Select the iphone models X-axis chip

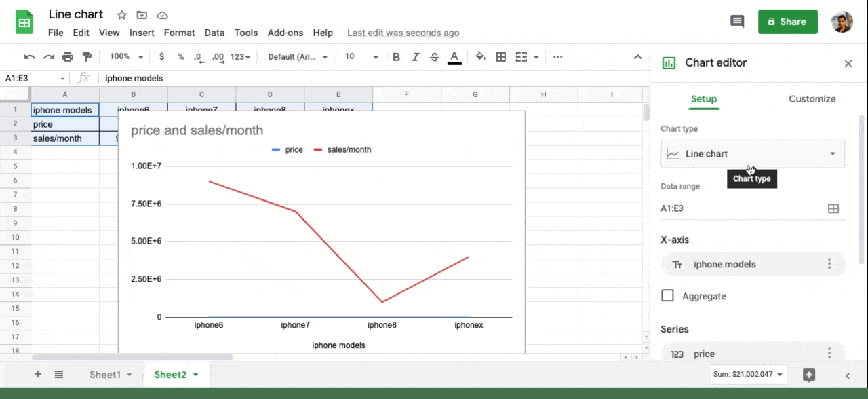click(x=753, y=264)
